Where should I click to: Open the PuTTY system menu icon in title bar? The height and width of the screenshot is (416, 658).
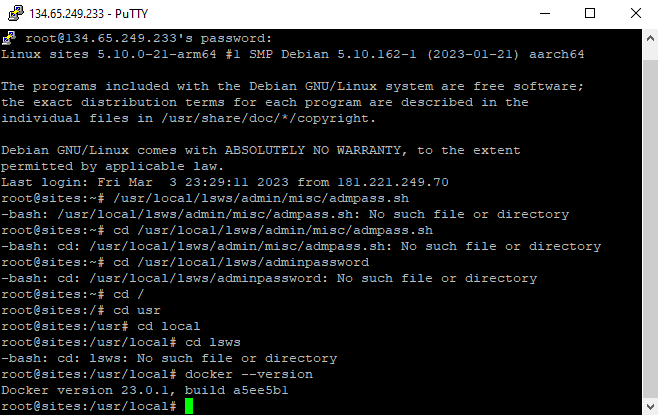16,13
